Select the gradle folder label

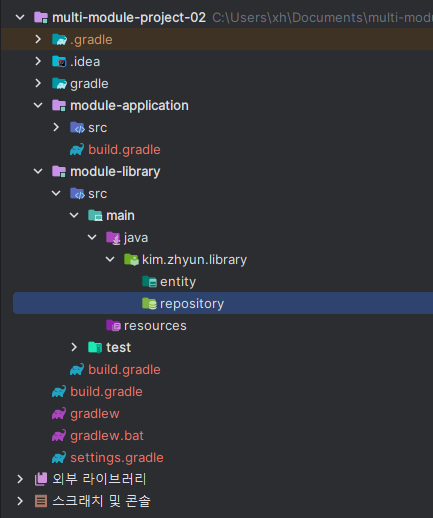[89, 84]
